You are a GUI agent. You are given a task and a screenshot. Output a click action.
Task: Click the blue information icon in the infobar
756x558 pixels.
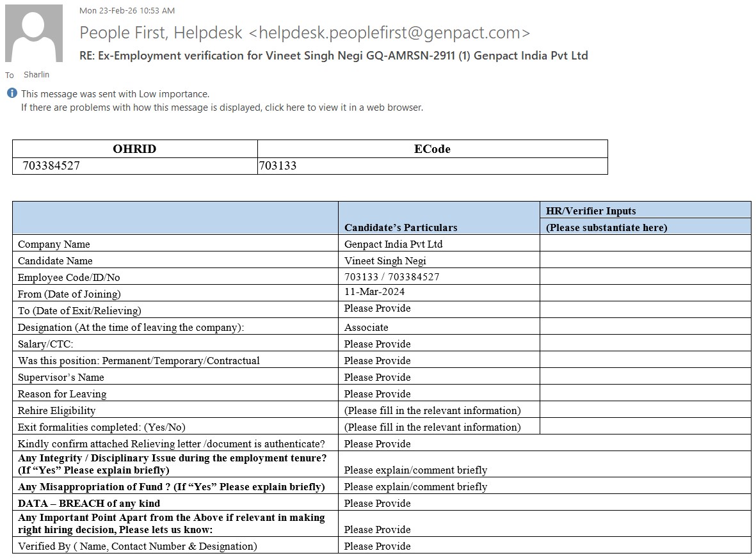pyautogui.click(x=12, y=93)
